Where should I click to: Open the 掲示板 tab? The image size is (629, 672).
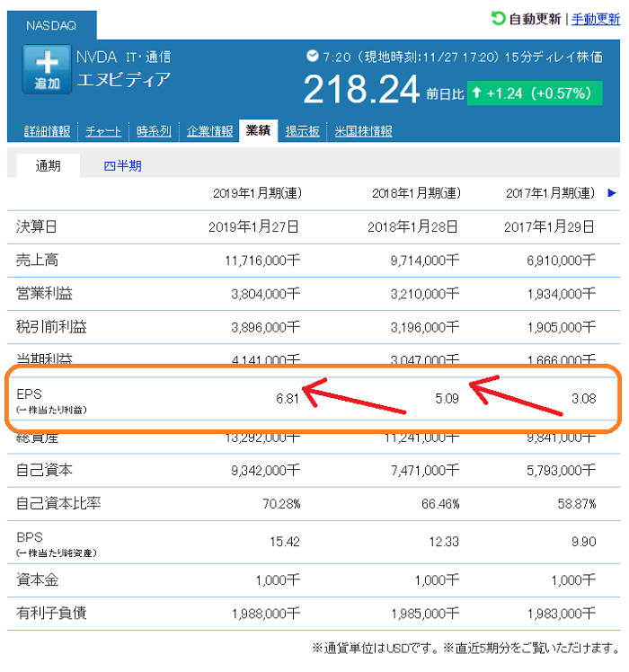tap(302, 131)
